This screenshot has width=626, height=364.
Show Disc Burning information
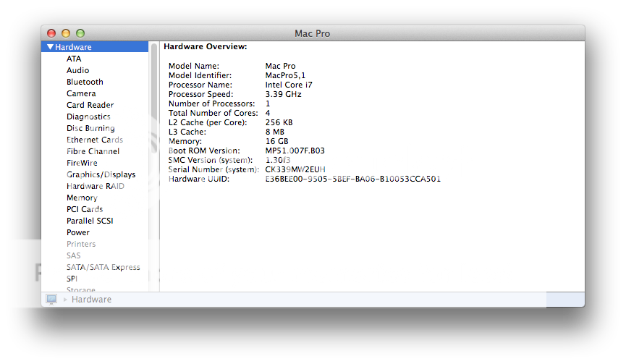[x=90, y=128]
